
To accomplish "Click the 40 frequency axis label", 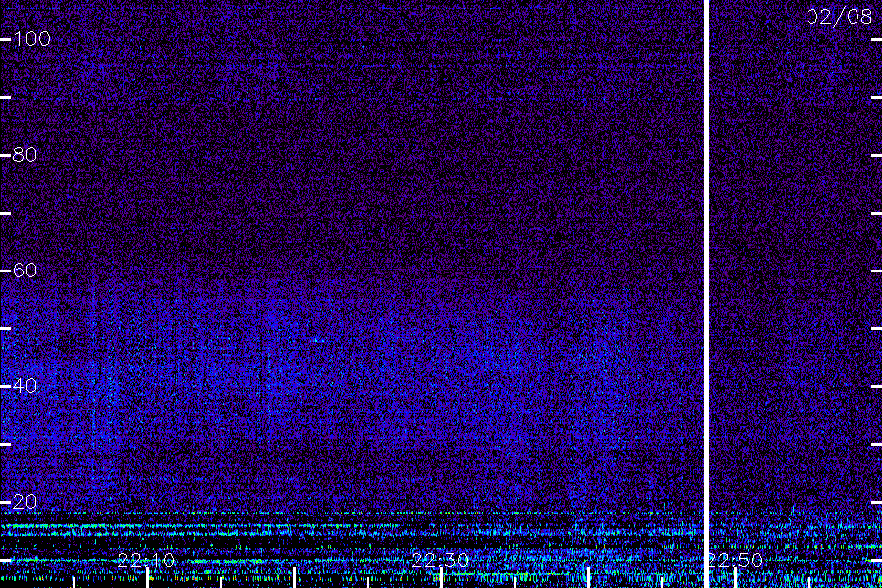I will click(x=25, y=386).
